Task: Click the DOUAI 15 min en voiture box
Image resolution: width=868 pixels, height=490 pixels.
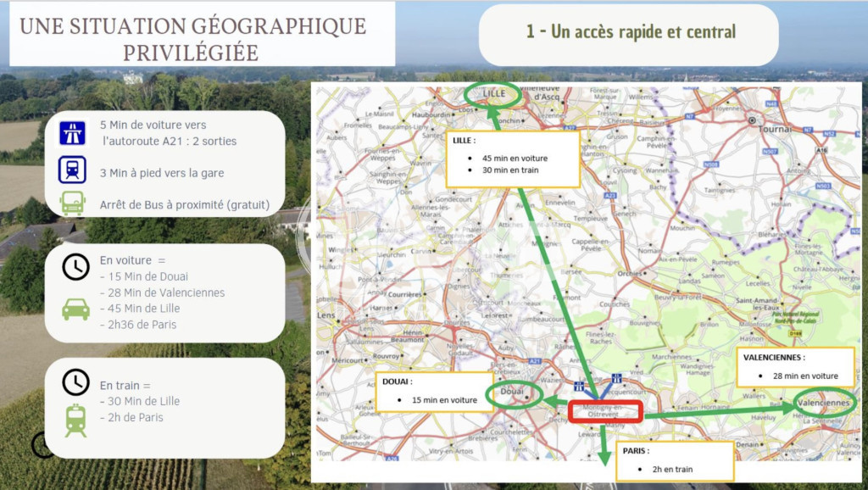Action: coord(435,392)
